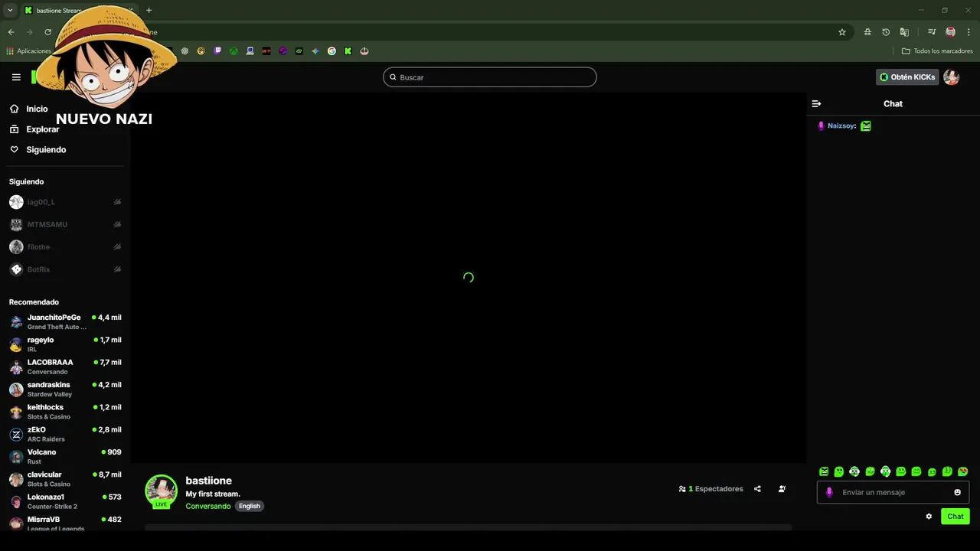Viewport: 980px width, 551px height.
Task: Open Explorar in the sidebar
Action: [x=34, y=129]
